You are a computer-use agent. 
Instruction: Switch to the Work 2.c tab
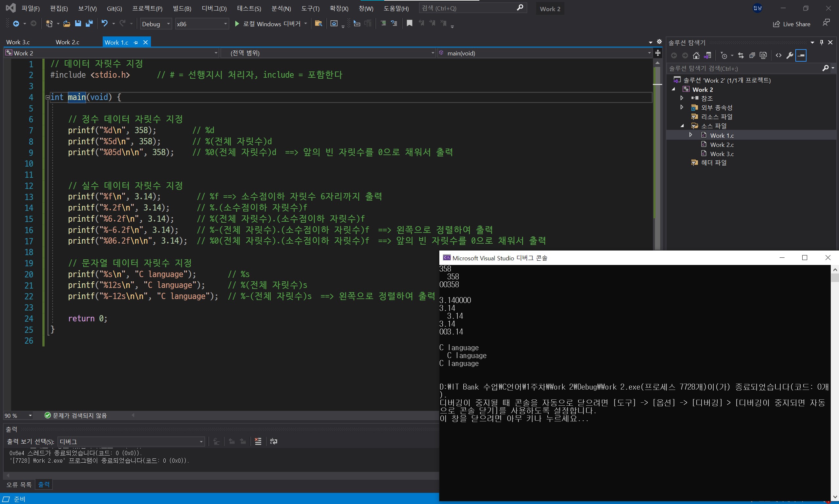pyautogui.click(x=67, y=42)
